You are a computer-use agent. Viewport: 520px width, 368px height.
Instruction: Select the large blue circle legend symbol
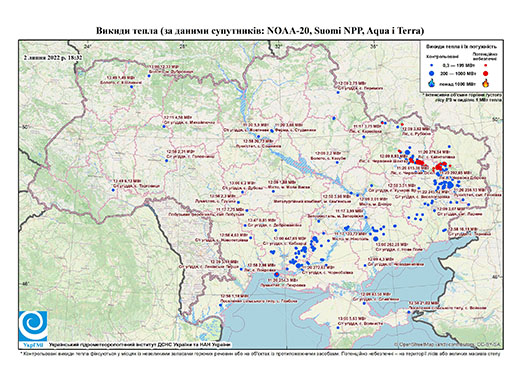(432, 73)
